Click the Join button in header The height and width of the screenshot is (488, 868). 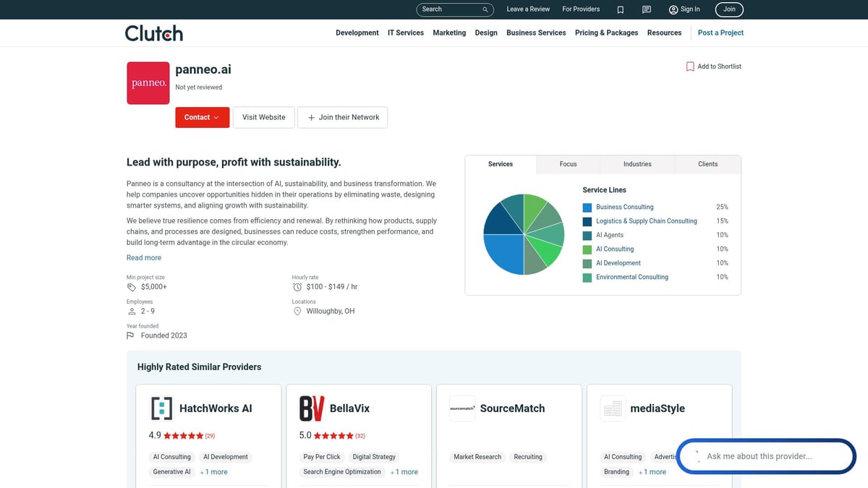tap(729, 9)
